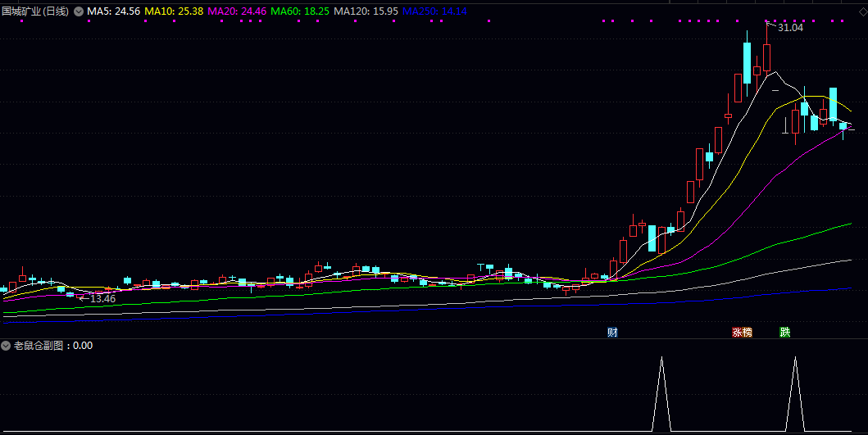Click the red 涨 marker icon

click(737, 332)
